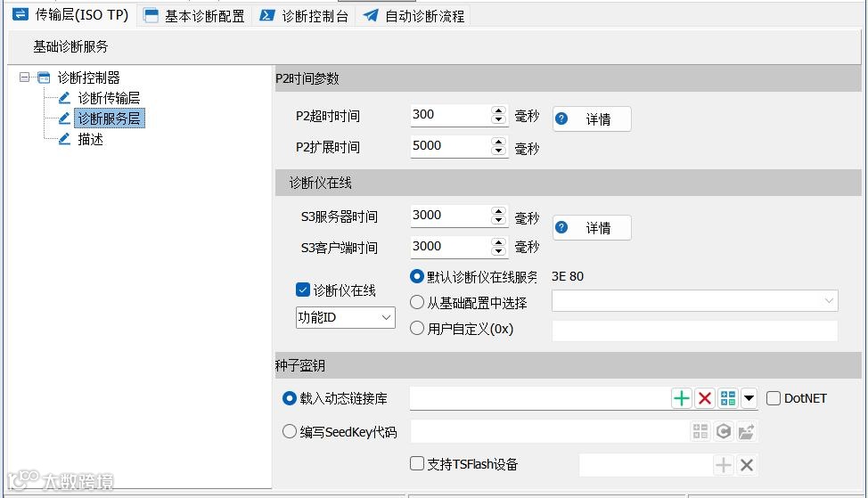Open 详情 for 诊断仪在线 S3 times
Viewport: 868px width, 498px height.
coord(591,227)
